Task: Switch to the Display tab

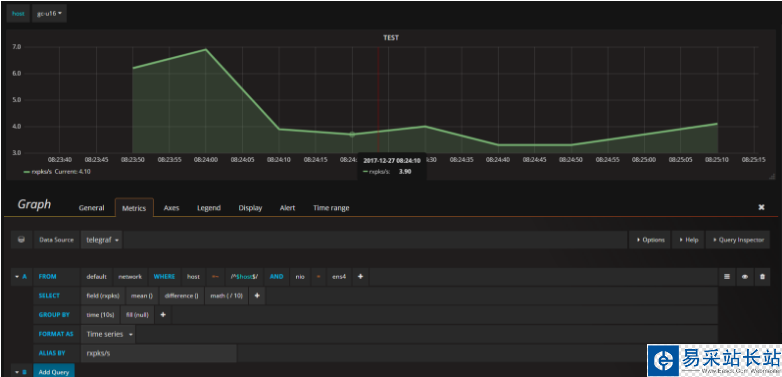Action: coord(250,208)
